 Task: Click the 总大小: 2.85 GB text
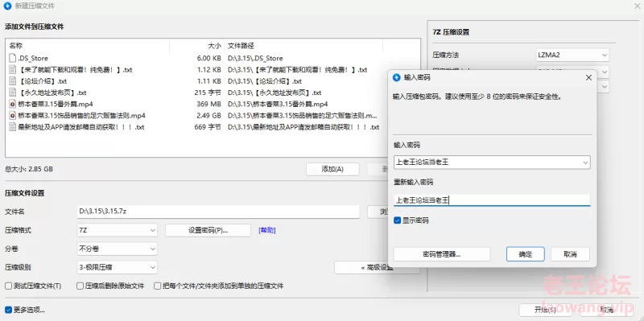pyautogui.click(x=29, y=169)
